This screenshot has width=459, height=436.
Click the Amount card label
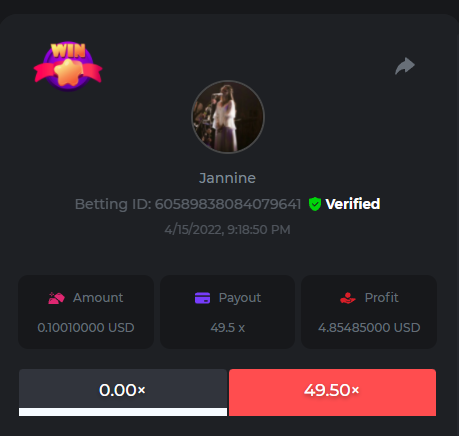tap(98, 298)
